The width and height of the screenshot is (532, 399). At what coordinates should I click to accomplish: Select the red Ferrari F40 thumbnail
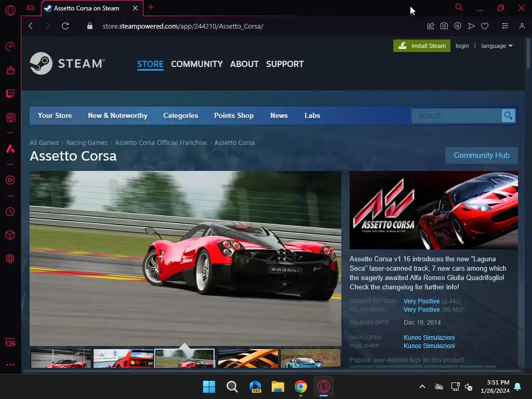click(x=124, y=358)
